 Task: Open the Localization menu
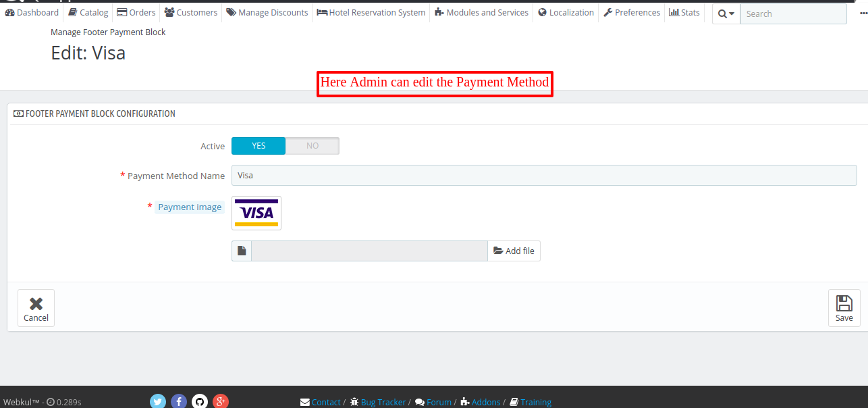566,12
